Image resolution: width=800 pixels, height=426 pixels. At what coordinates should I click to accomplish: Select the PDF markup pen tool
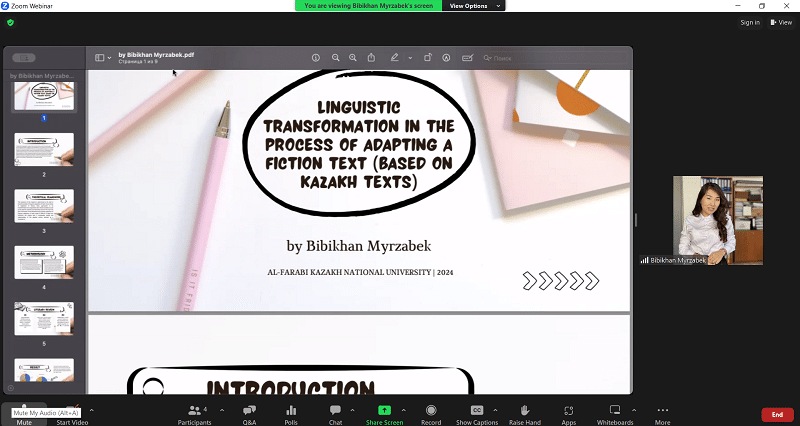point(395,58)
